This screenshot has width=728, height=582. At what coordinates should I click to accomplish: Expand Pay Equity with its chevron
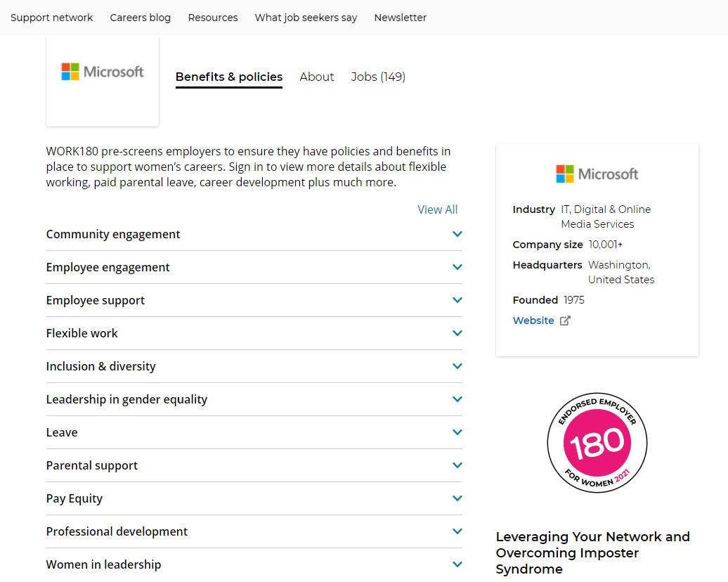click(x=457, y=498)
